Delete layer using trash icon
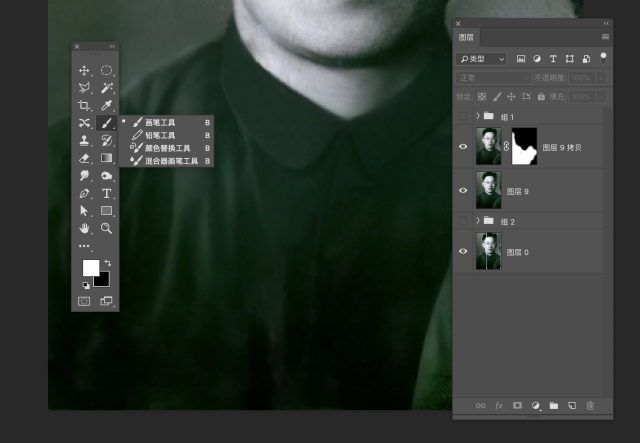 [590, 405]
